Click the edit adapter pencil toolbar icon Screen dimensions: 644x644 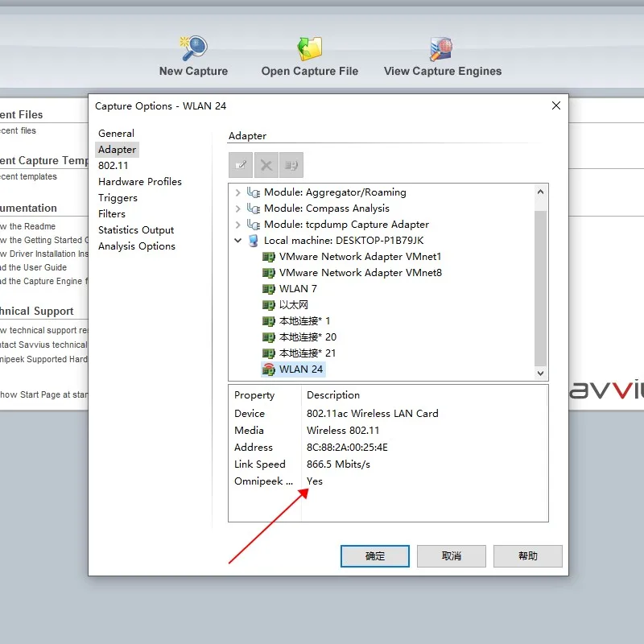click(241, 165)
